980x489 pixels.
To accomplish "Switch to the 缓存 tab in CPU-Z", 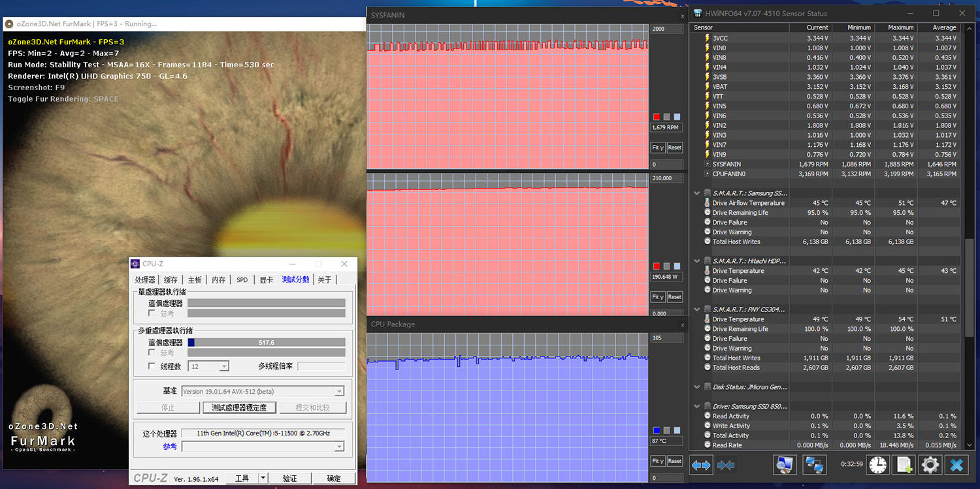I will point(171,279).
